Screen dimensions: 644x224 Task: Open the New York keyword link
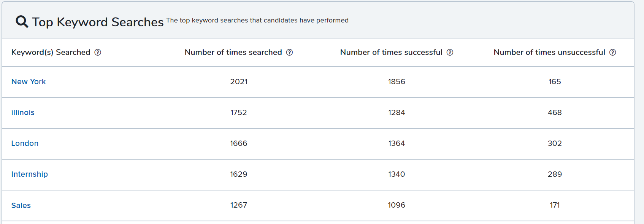tap(29, 82)
